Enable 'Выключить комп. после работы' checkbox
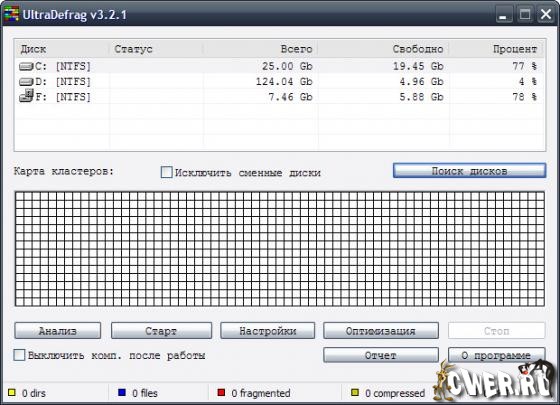 pos(19,355)
